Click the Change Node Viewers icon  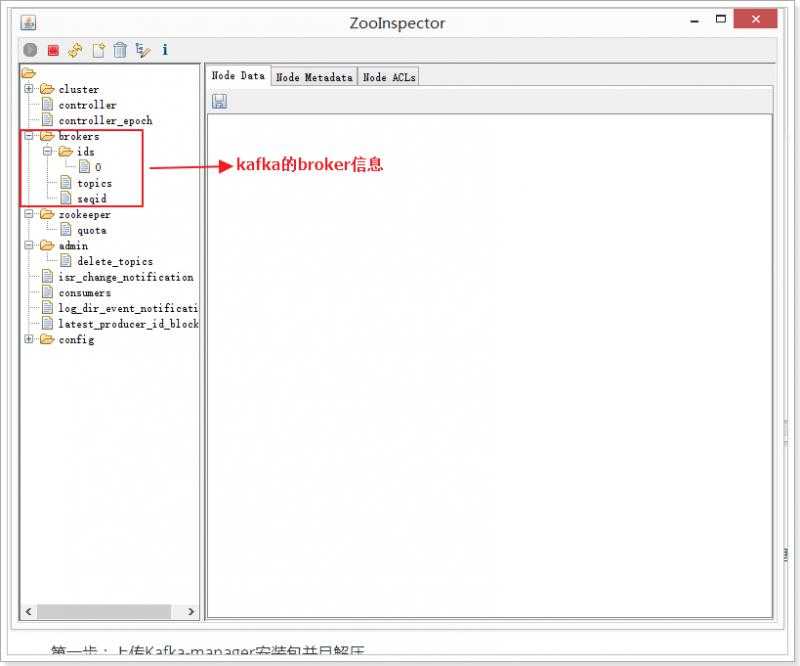(x=143, y=50)
